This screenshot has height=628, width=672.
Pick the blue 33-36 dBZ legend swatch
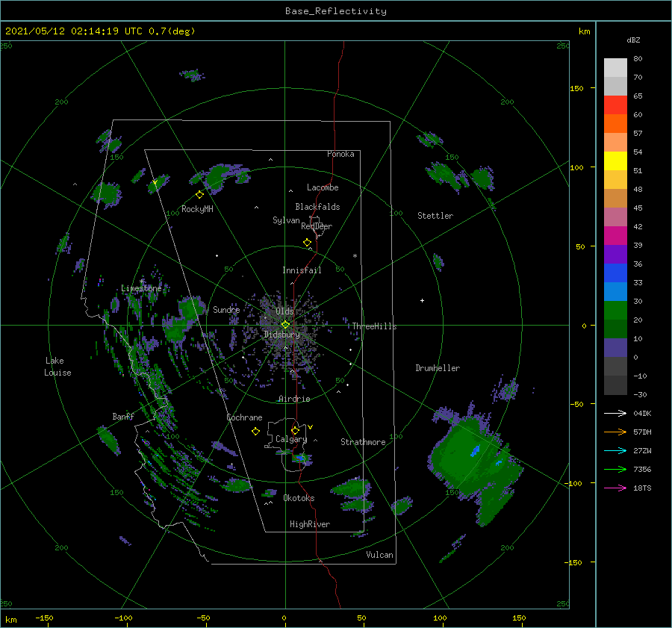[615, 273]
